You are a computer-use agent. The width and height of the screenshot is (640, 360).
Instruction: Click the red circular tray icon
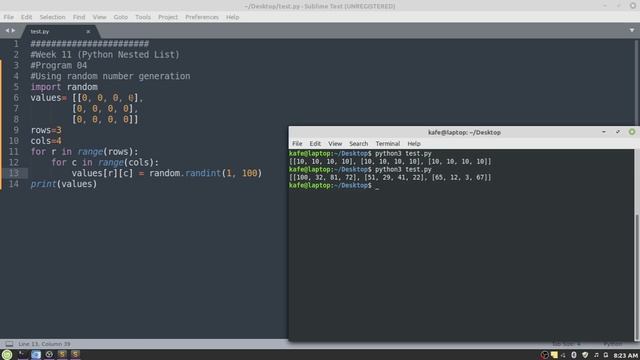click(x=544, y=355)
